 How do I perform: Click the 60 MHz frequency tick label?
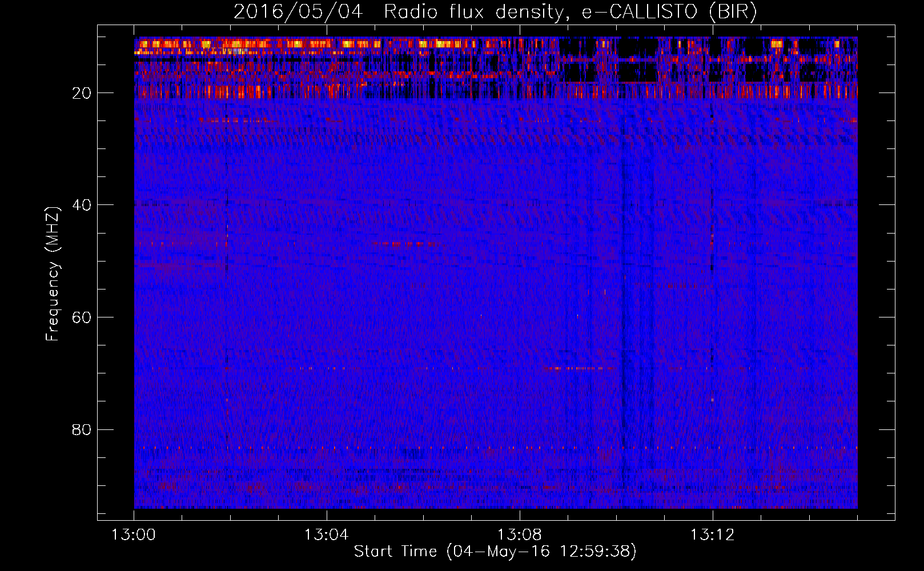point(82,317)
